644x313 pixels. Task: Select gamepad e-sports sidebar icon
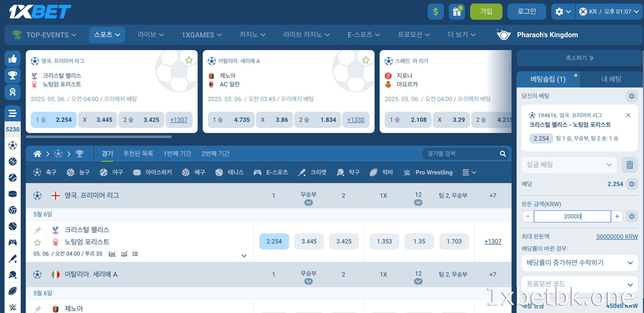(x=13, y=242)
